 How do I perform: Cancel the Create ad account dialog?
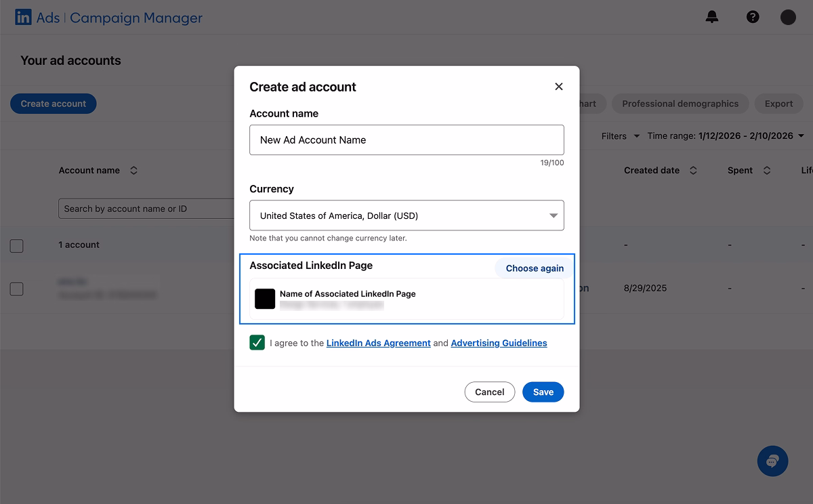[x=489, y=392]
